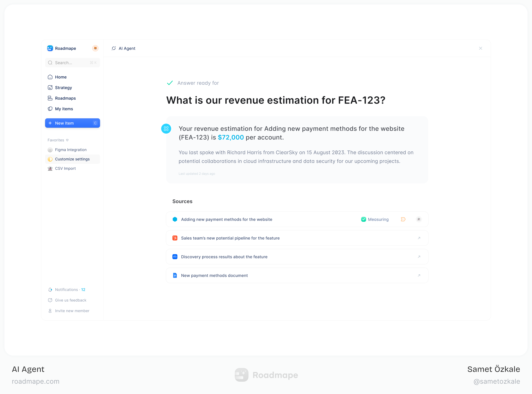The height and width of the screenshot is (394, 532).
Task: Click the Roadmape logo icon
Action: click(50, 48)
